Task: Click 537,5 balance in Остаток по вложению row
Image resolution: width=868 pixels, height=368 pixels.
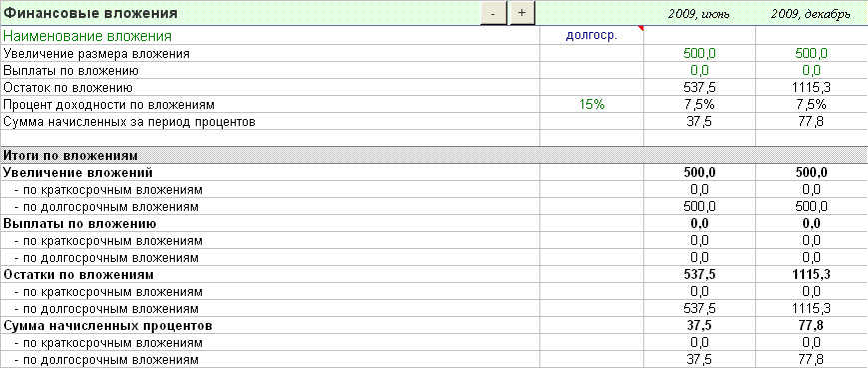Action: [700, 88]
